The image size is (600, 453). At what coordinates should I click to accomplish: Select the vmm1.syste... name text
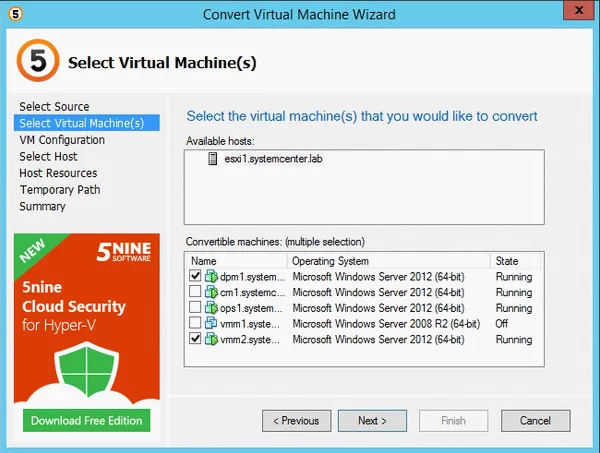tap(249, 324)
